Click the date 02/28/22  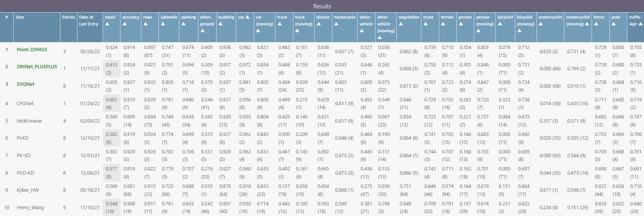pos(90,52)
